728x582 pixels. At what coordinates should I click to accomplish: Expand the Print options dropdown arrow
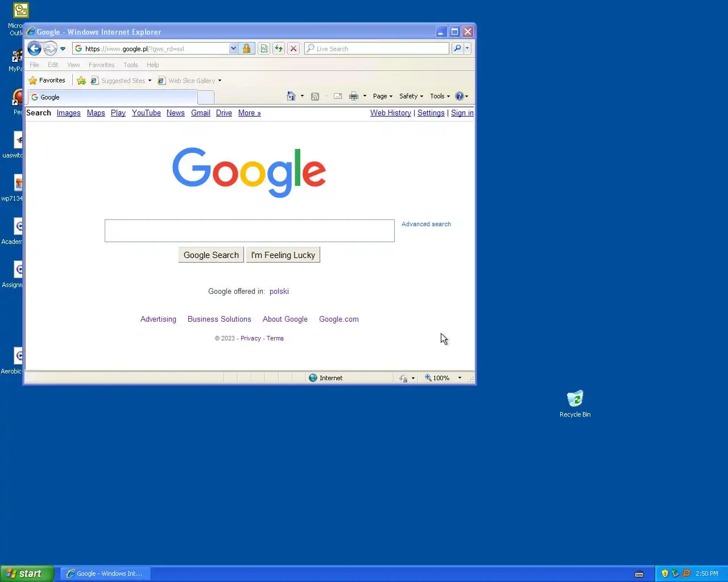[365, 96]
